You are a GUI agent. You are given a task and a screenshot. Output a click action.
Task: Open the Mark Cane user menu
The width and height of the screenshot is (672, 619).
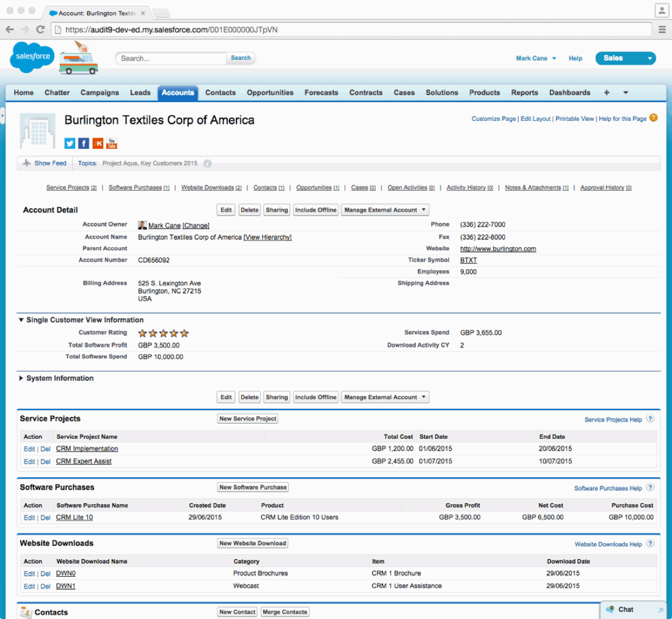point(536,58)
